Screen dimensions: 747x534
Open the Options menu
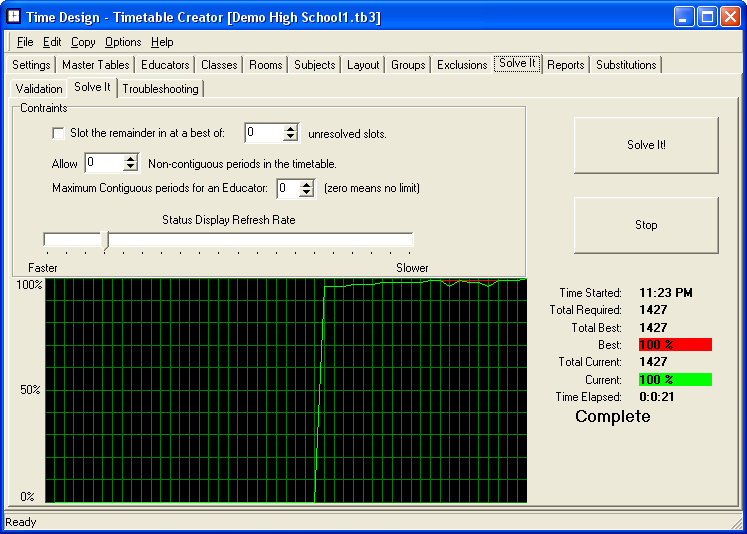(x=123, y=42)
